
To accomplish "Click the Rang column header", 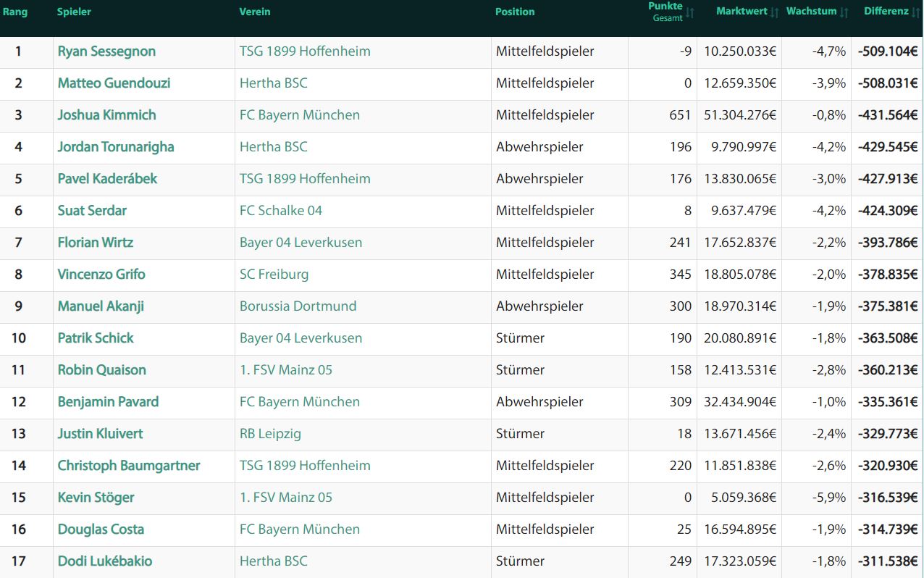I will 15,12.
